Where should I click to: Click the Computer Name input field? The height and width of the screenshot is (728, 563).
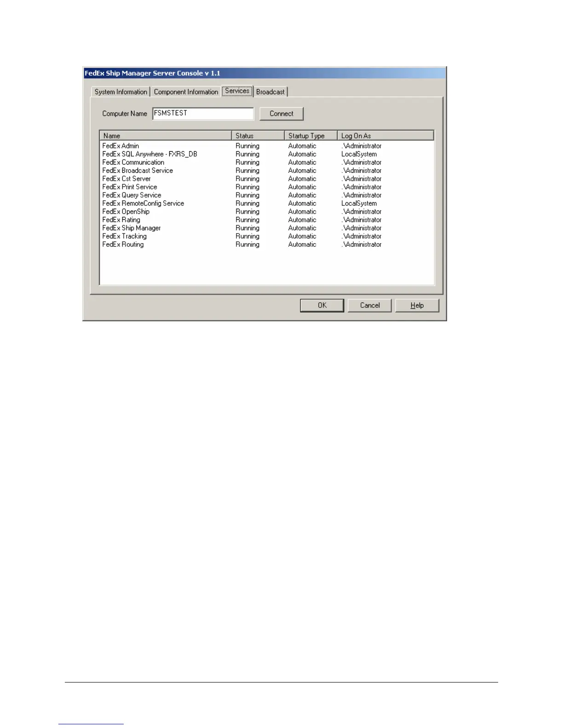click(x=203, y=114)
